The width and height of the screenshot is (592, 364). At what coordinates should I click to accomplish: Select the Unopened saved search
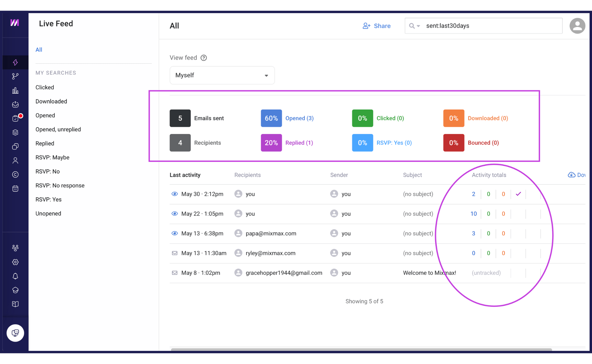[48, 213]
